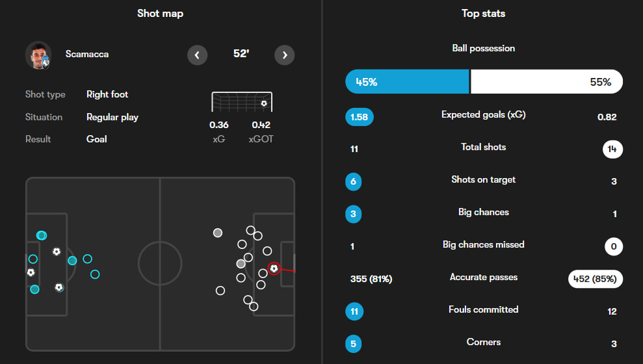The width and height of the screenshot is (643, 364).
Task: Click the 14 total shots badge
Action: point(612,149)
